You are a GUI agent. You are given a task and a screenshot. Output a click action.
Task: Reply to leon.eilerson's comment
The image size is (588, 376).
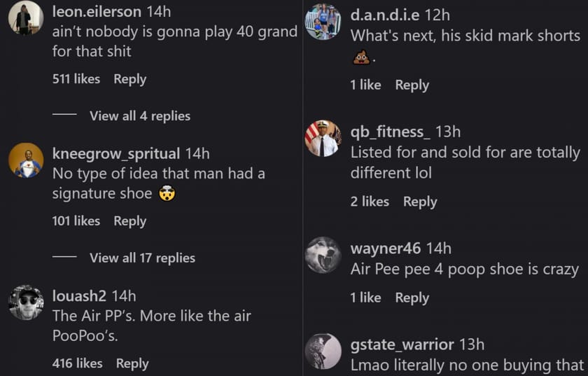point(129,79)
